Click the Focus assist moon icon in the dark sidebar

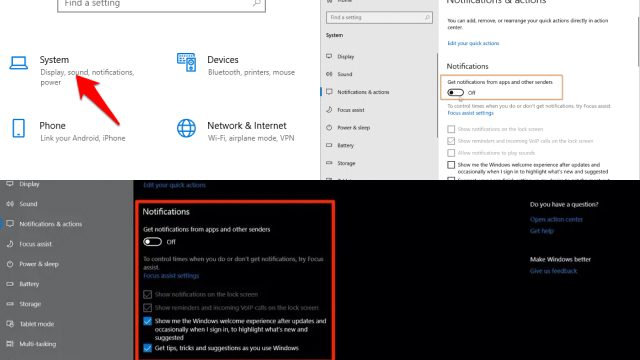pyautogui.click(x=10, y=244)
